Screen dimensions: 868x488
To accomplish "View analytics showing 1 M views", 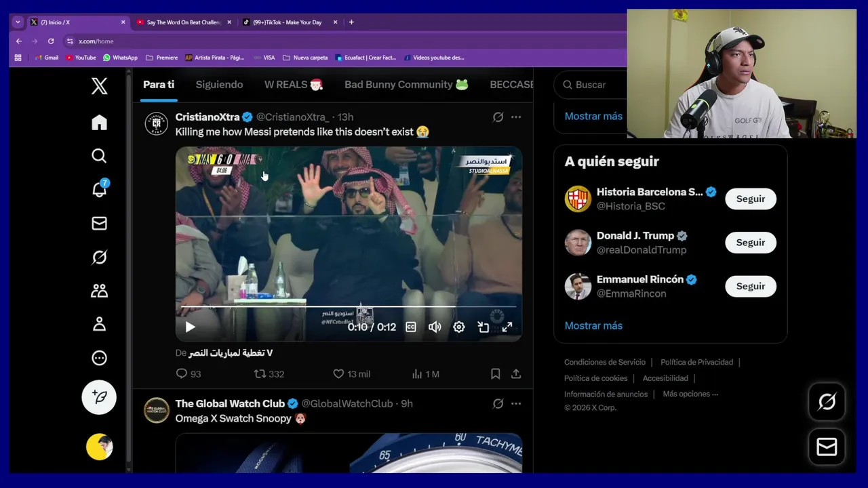I will click(x=426, y=374).
